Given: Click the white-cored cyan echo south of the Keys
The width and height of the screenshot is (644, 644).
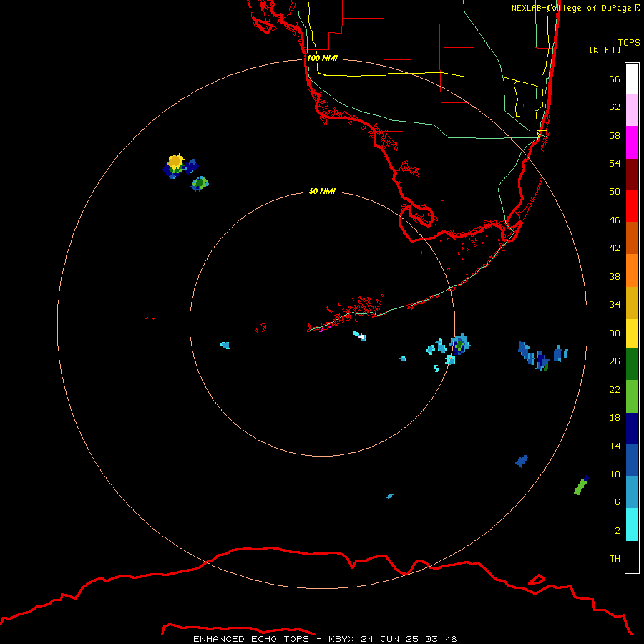Looking at the screenshot, I should point(360,336).
